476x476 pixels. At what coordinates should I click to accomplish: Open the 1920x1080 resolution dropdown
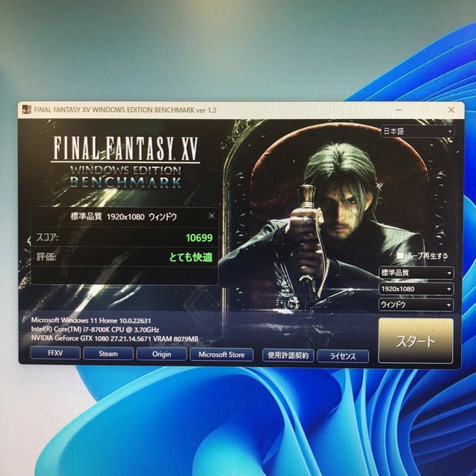[x=416, y=289]
